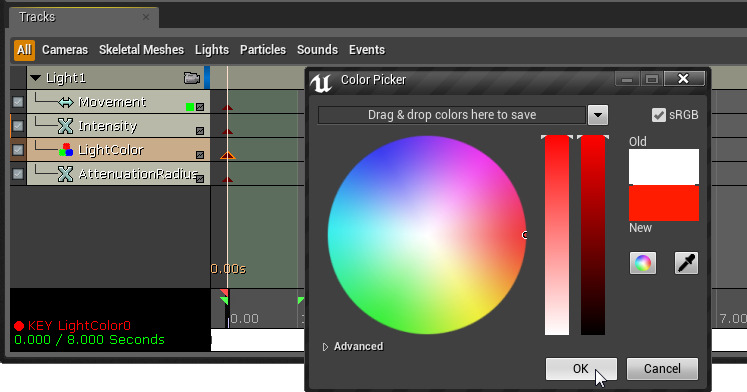
Task: Select the Intensity track label
Action: (108, 126)
